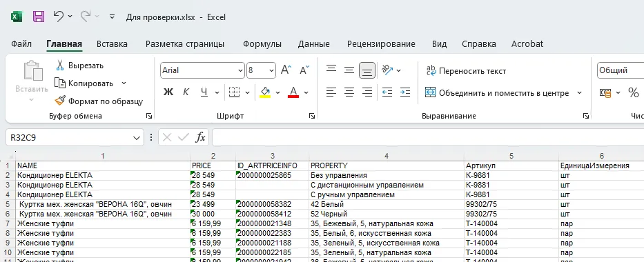Open the Acrobat ribbon tab
This screenshot has width=644, height=262.
(x=527, y=44)
